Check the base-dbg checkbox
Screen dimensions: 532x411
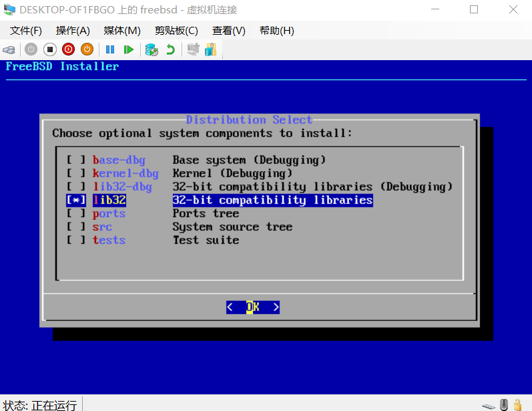(76, 160)
